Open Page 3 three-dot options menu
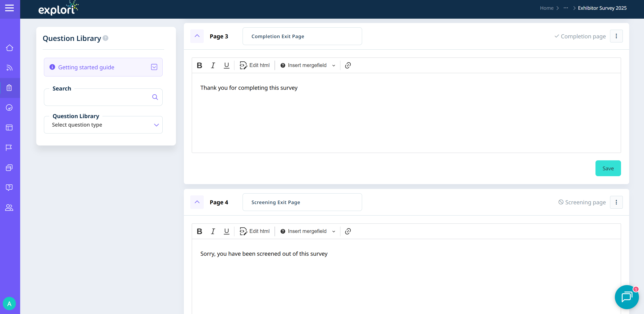Viewport: 644px width, 314px height. (616, 36)
